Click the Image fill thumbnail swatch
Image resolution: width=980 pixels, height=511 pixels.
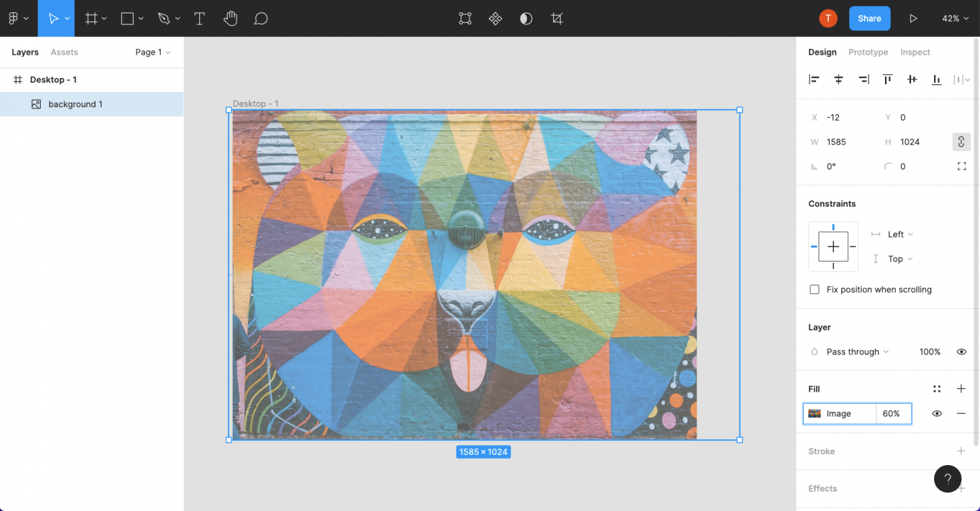(815, 413)
